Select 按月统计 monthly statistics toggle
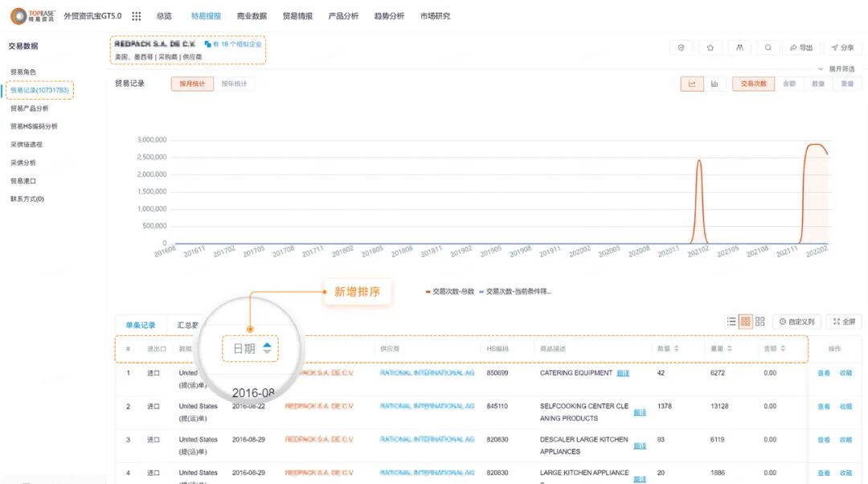Screen dimensions: 868x484 tap(192, 84)
